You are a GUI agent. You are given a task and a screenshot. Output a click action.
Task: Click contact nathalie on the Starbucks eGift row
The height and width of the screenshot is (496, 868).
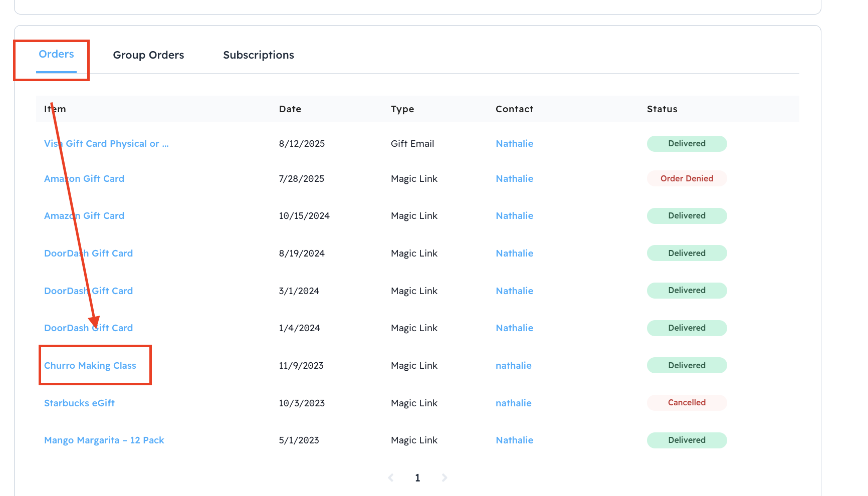pyautogui.click(x=513, y=403)
